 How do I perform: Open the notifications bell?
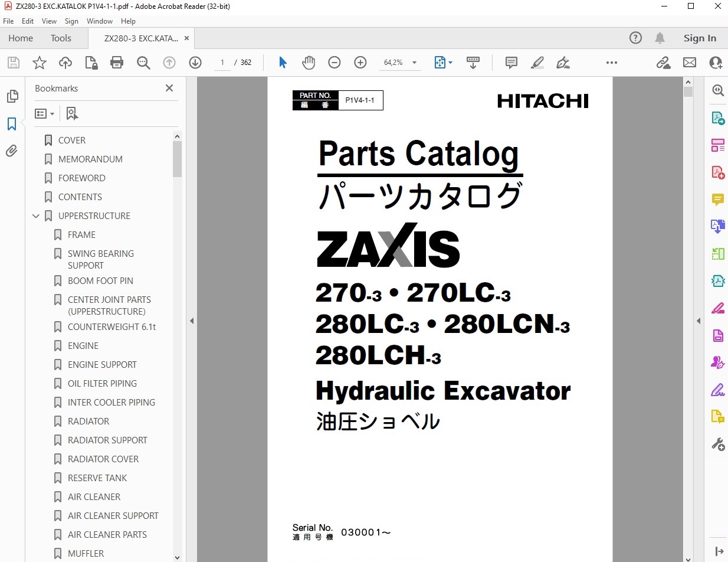click(660, 38)
